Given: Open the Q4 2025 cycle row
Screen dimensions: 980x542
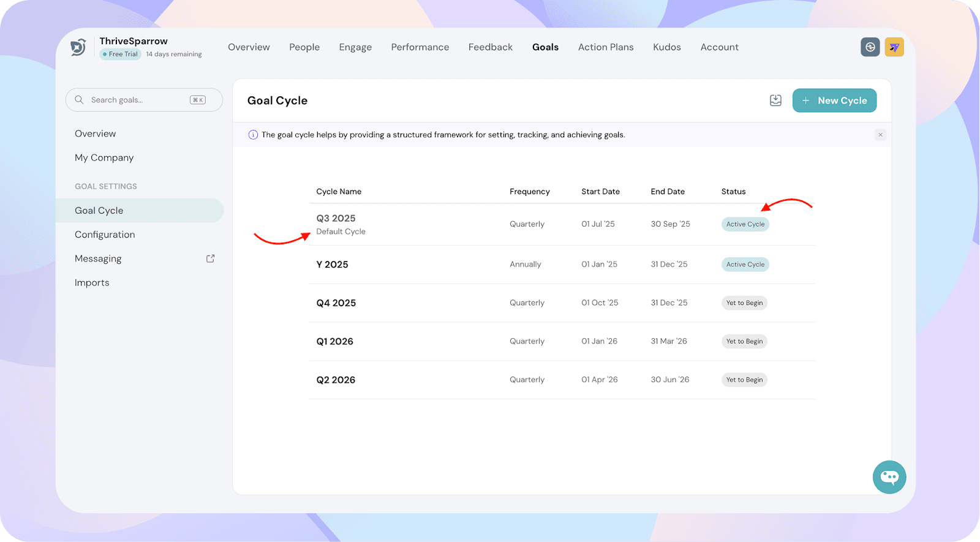Looking at the screenshot, I should 336,303.
